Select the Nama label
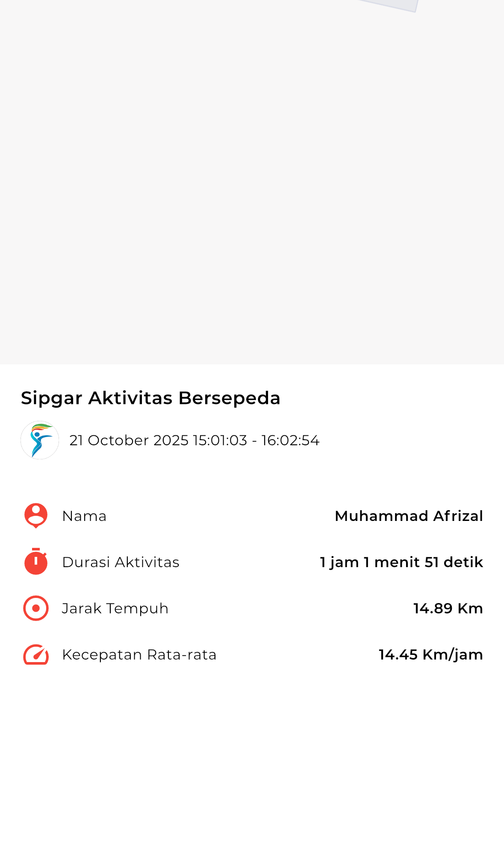 pos(84,516)
